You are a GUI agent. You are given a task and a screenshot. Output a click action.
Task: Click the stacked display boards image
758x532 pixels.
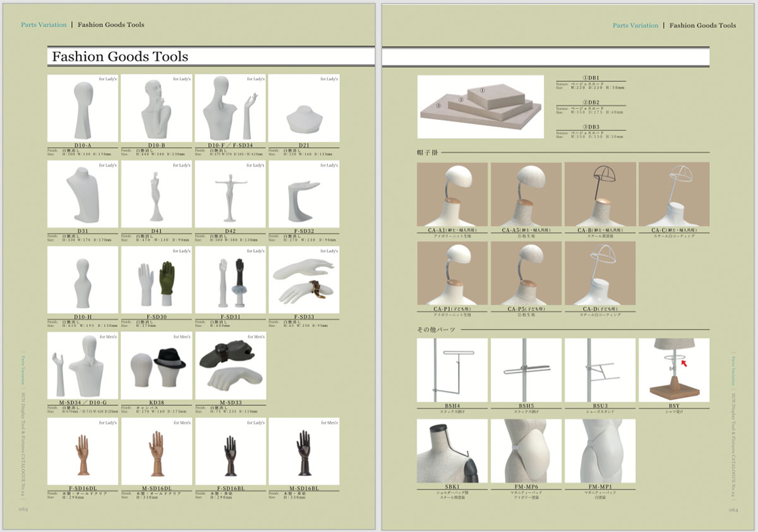480,107
